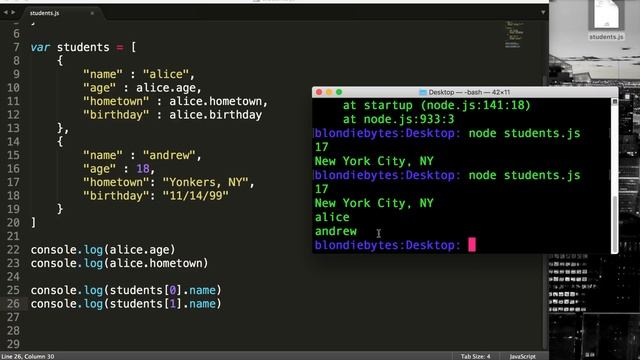Select the students.js desktop file label

pyautogui.click(x=606, y=37)
